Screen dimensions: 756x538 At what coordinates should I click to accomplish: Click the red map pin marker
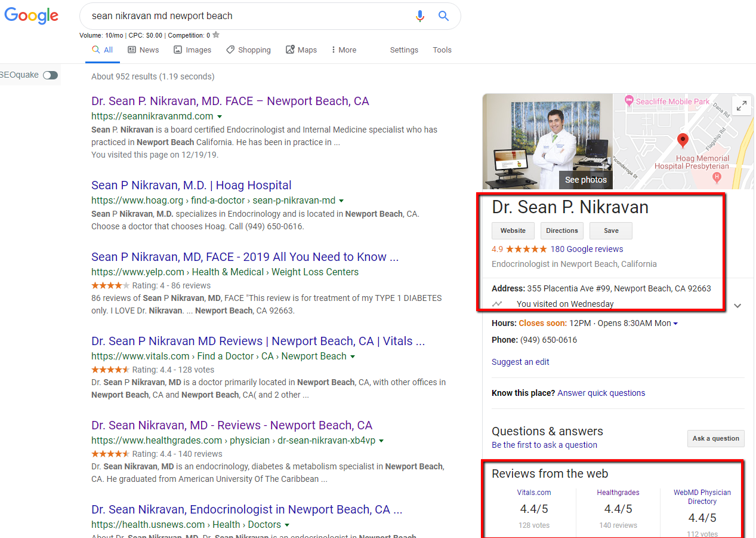(683, 142)
